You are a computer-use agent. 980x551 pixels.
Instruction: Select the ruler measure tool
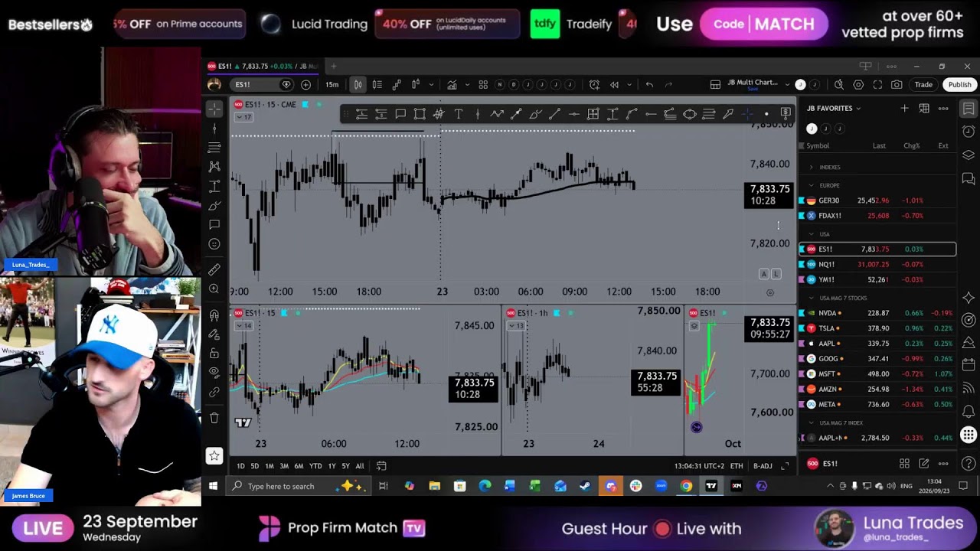[x=214, y=269]
